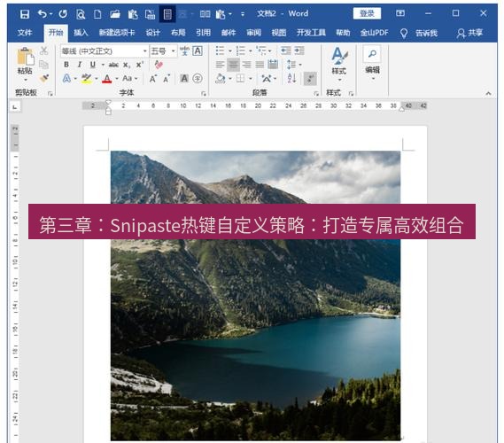Screen dimensions: 504x443
Task: Open the multilevel list dropdown arrow
Action: [x=270, y=51]
